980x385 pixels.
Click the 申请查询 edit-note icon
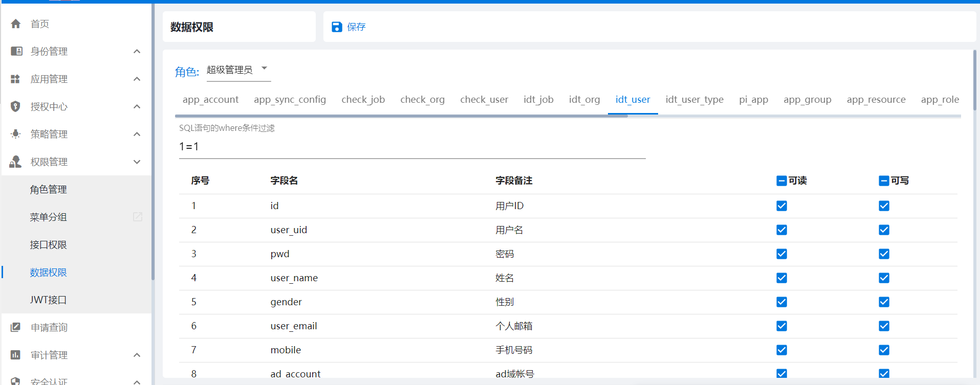[16, 327]
